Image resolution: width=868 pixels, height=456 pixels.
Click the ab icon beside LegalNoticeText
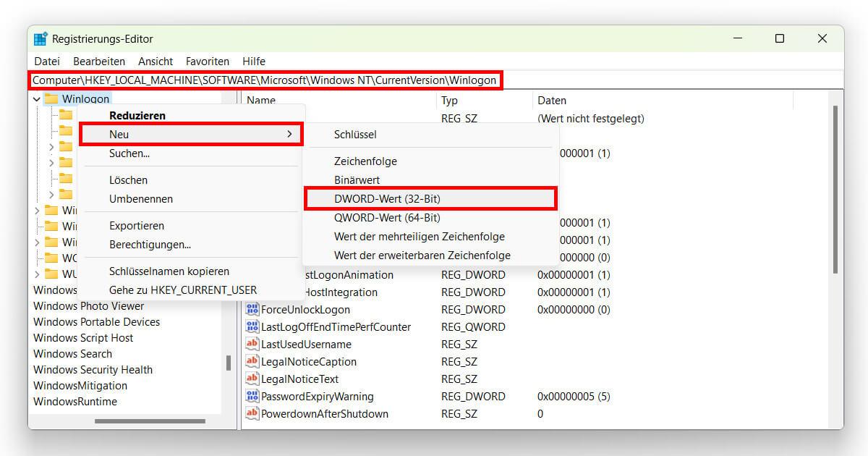coord(252,379)
